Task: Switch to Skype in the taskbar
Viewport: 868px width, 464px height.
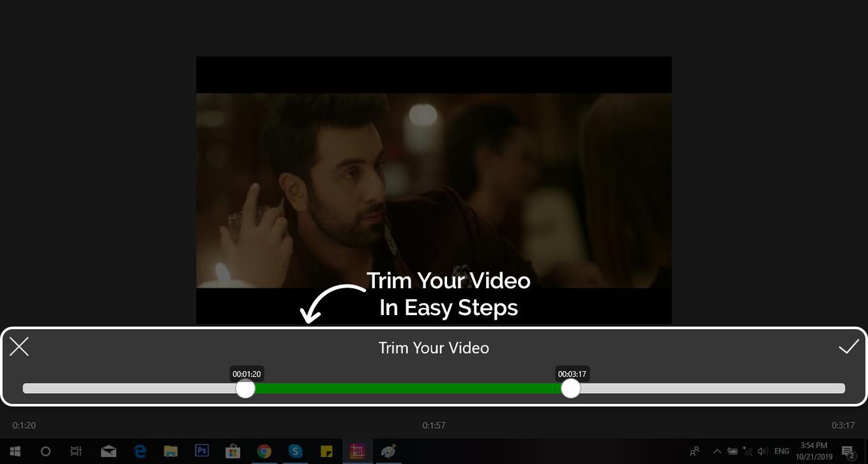Action: click(x=295, y=451)
